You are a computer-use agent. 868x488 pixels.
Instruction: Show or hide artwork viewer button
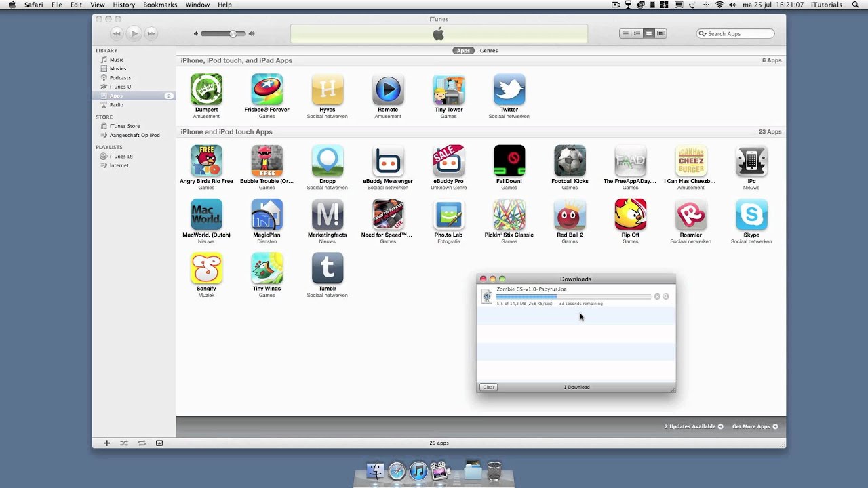tap(159, 443)
